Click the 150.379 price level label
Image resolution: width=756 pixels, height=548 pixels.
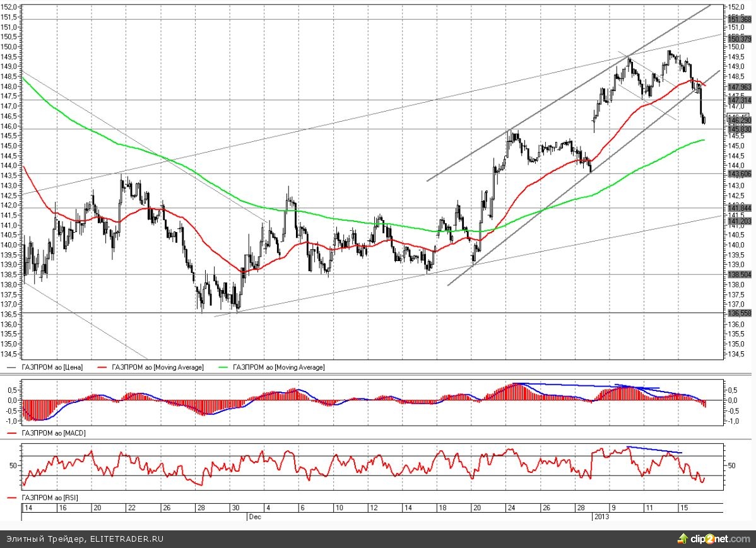click(738, 38)
